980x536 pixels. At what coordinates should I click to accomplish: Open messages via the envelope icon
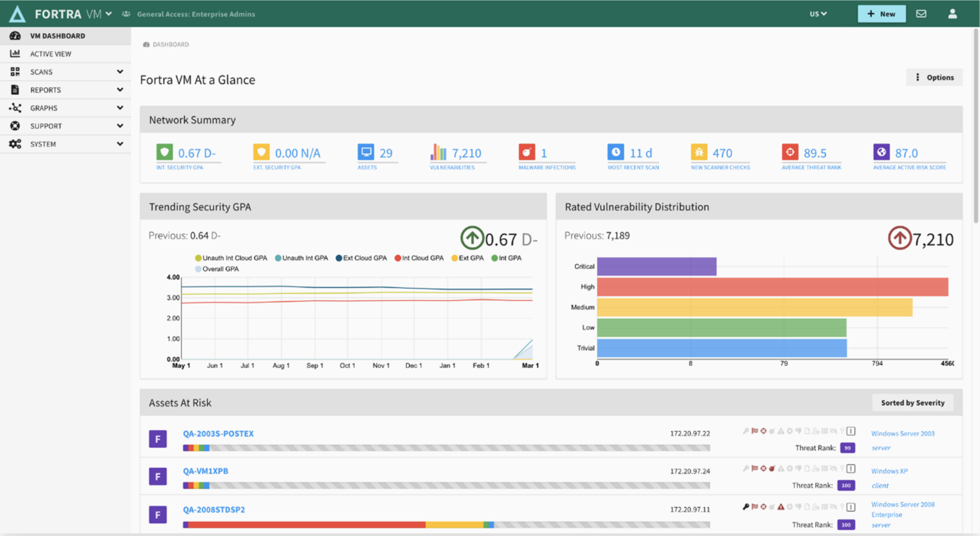[x=922, y=14]
